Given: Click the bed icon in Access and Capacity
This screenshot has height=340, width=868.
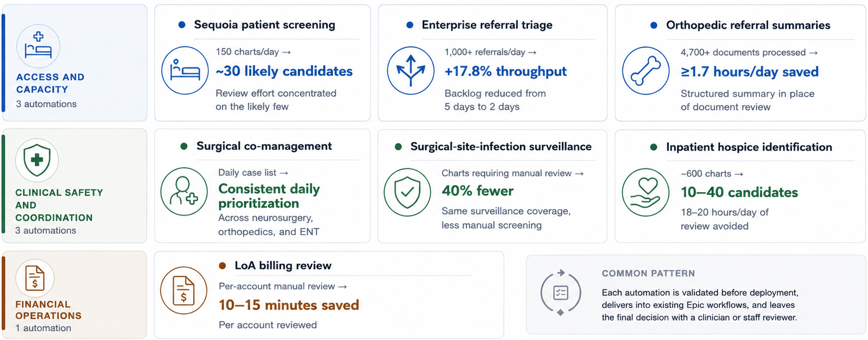Looking at the screenshot, I should (38, 46).
